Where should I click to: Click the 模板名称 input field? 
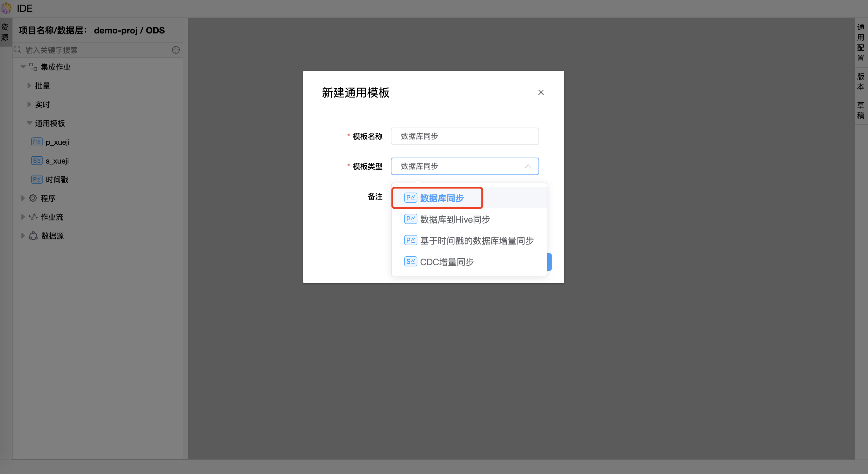pos(464,136)
